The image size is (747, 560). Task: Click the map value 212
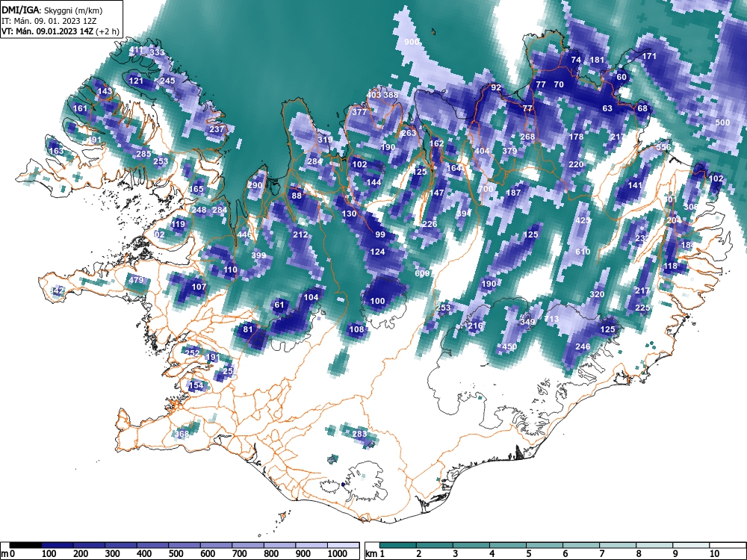[x=300, y=234]
